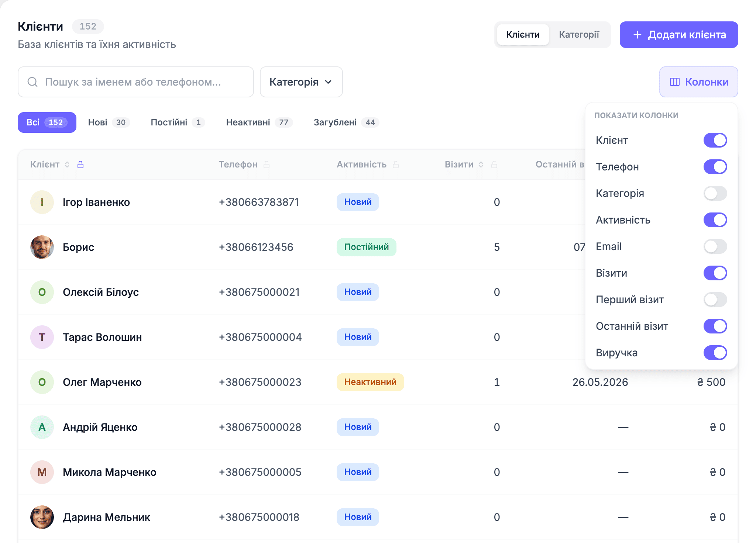Click the ₴ 500 revenue value
The width and height of the screenshot is (756, 543).
(711, 382)
